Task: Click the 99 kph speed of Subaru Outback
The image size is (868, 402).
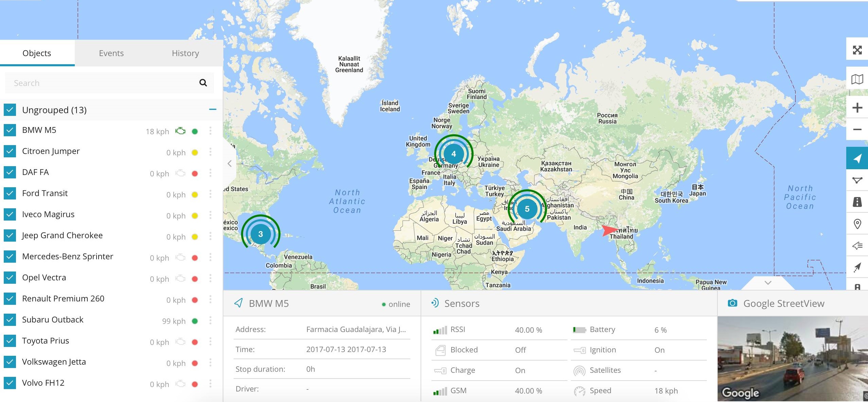Action: click(x=174, y=321)
